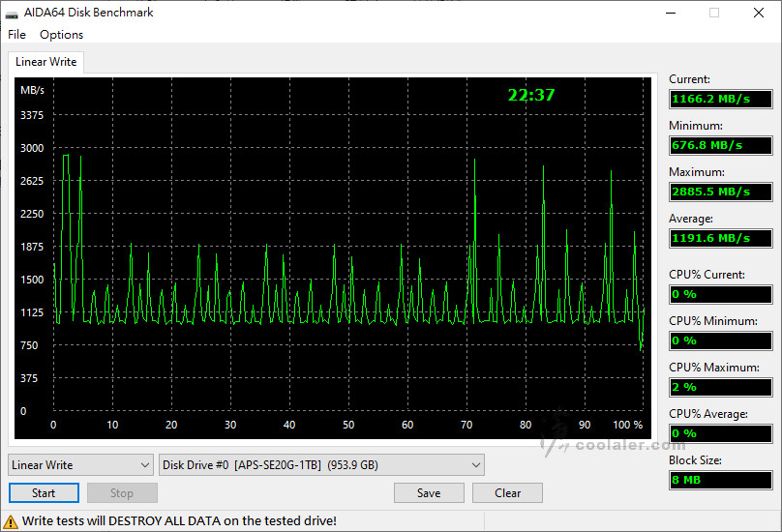Click the Block Size value 8 MB
The width and height of the screenshot is (782, 532).
coord(721,480)
